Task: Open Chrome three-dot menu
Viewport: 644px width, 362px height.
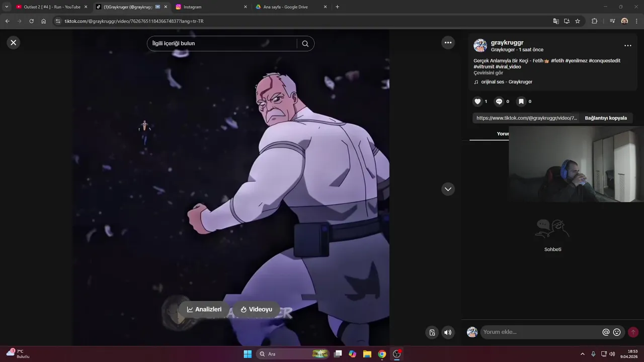Action: coord(637,21)
